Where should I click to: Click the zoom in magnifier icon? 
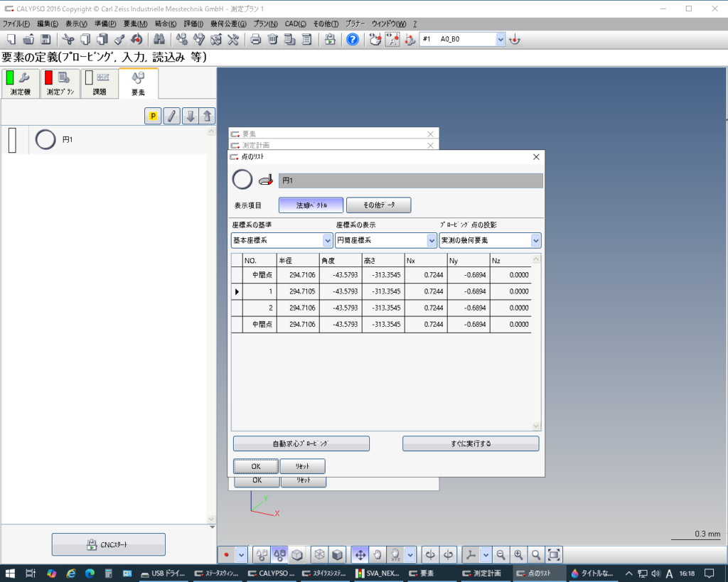[519, 554]
